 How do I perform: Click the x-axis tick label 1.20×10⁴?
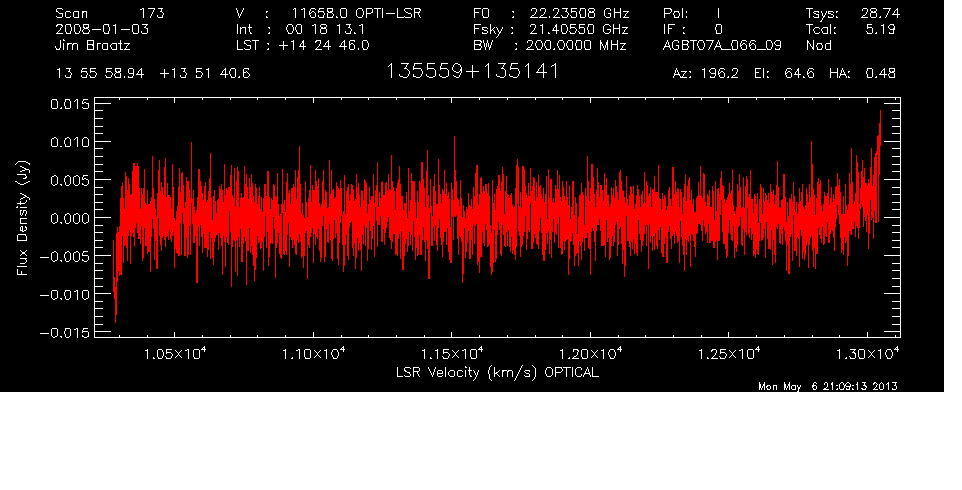(590, 353)
